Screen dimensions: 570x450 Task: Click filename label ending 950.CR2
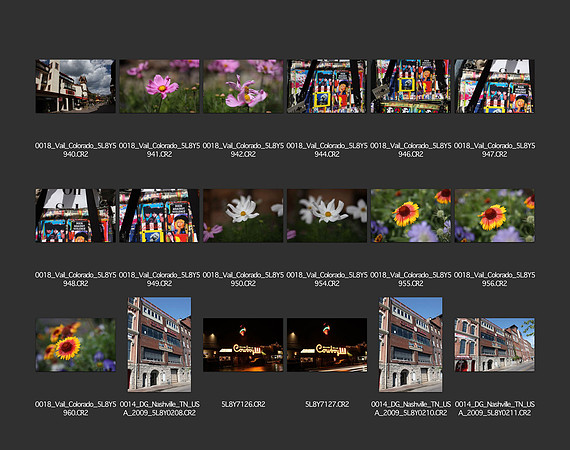(x=243, y=279)
